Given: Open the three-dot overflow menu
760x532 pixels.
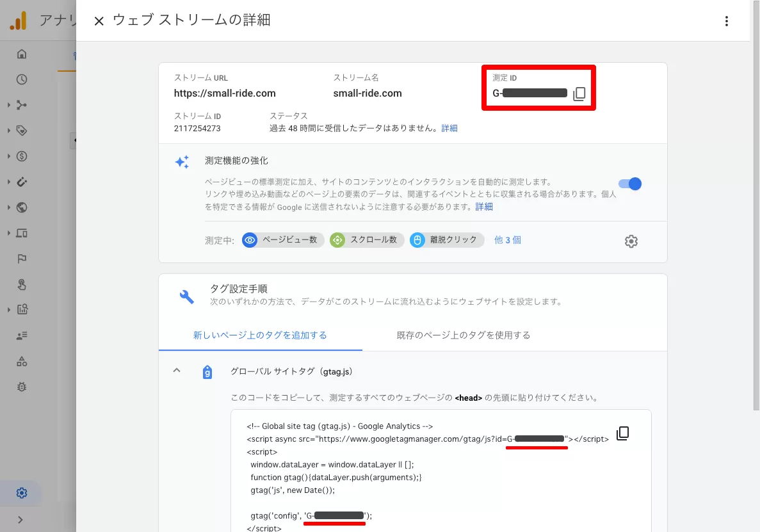Looking at the screenshot, I should pos(727,20).
